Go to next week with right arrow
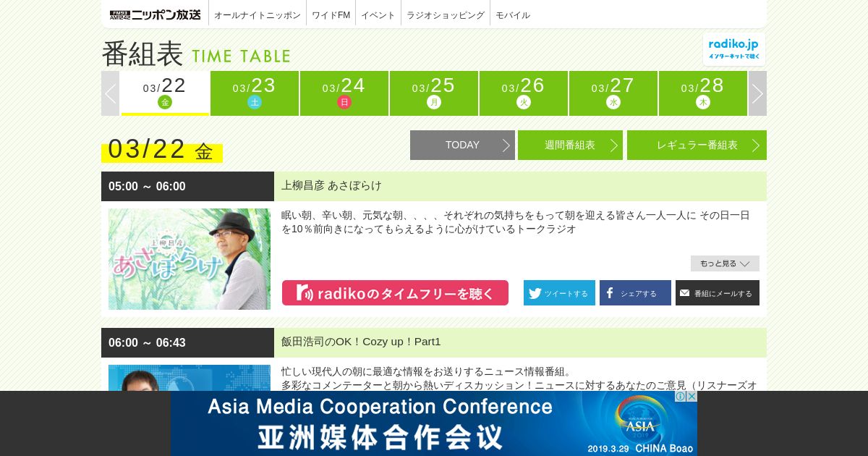 click(757, 93)
